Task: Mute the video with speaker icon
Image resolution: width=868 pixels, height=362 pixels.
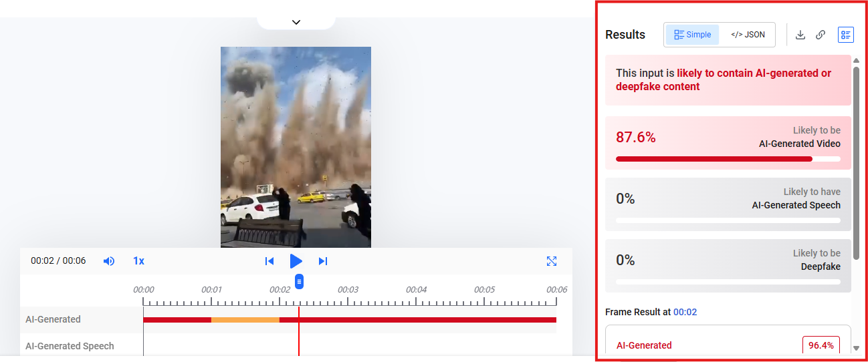Action: pyautogui.click(x=109, y=261)
